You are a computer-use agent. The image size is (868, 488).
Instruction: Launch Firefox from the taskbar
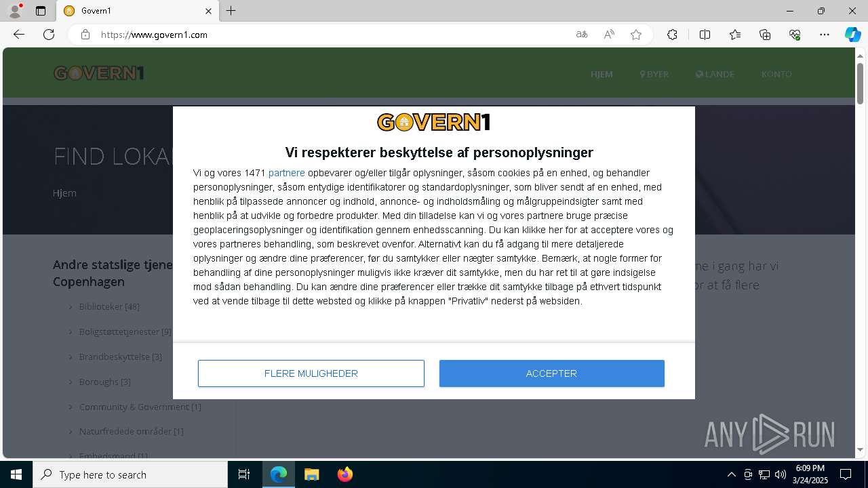point(345,474)
